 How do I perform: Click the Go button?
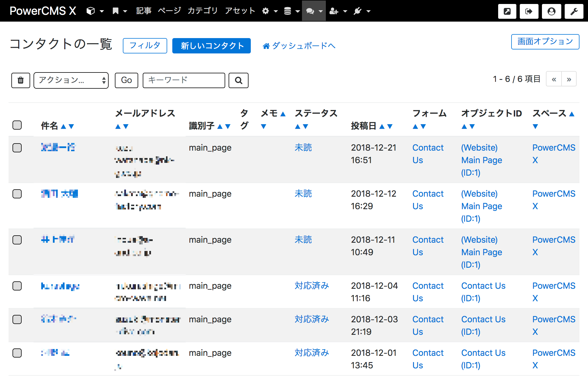(127, 80)
